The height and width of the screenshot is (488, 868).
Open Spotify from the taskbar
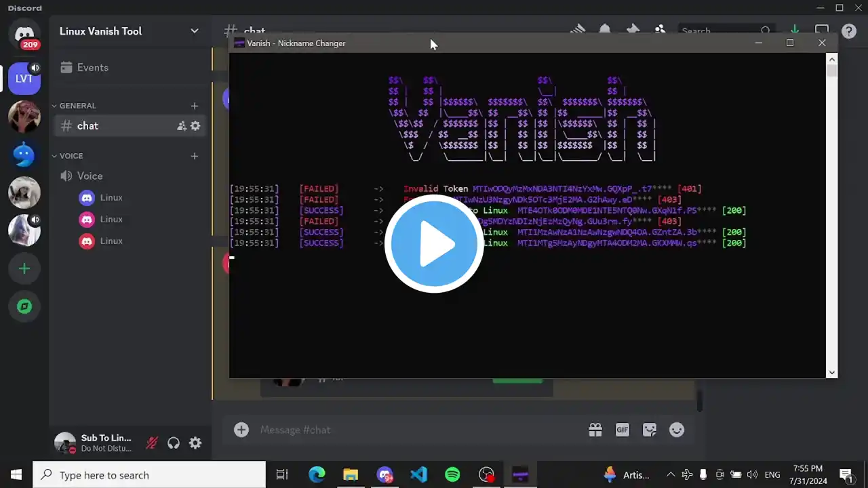452,475
